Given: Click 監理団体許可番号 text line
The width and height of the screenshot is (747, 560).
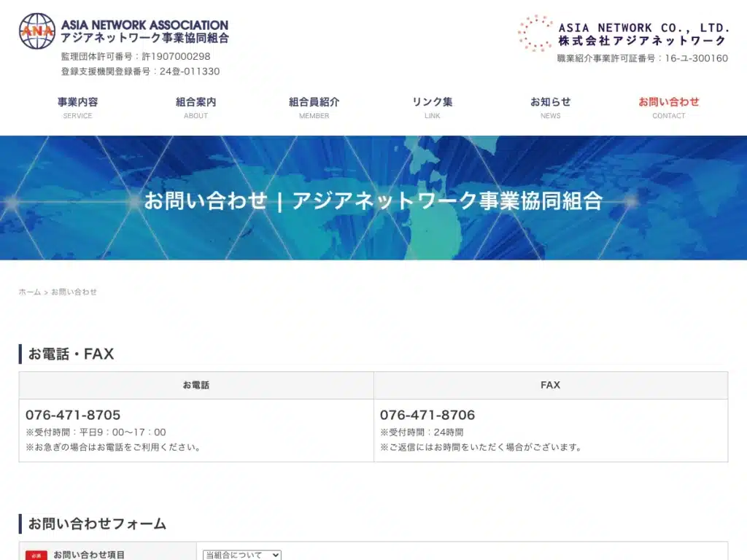Looking at the screenshot, I should point(136,56).
